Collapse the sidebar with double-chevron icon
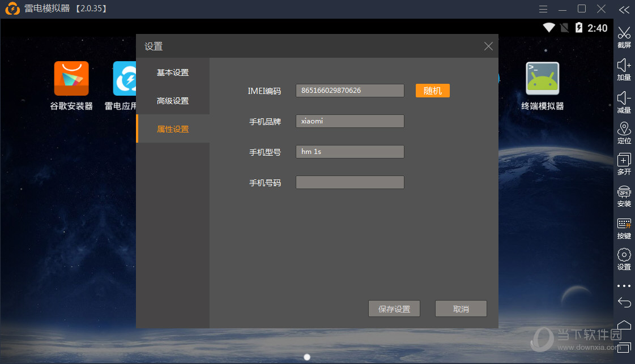Viewport: 635px width, 364px height. click(624, 10)
